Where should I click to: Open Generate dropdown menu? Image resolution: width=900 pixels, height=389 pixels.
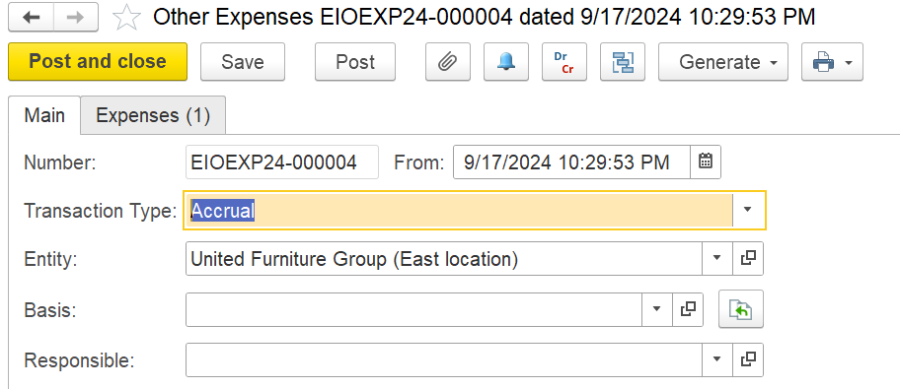[723, 61]
